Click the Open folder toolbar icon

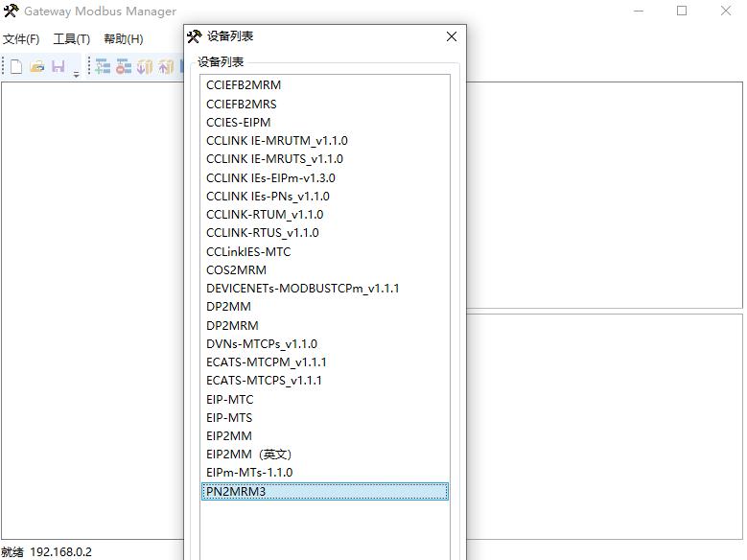(x=37, y=67)
